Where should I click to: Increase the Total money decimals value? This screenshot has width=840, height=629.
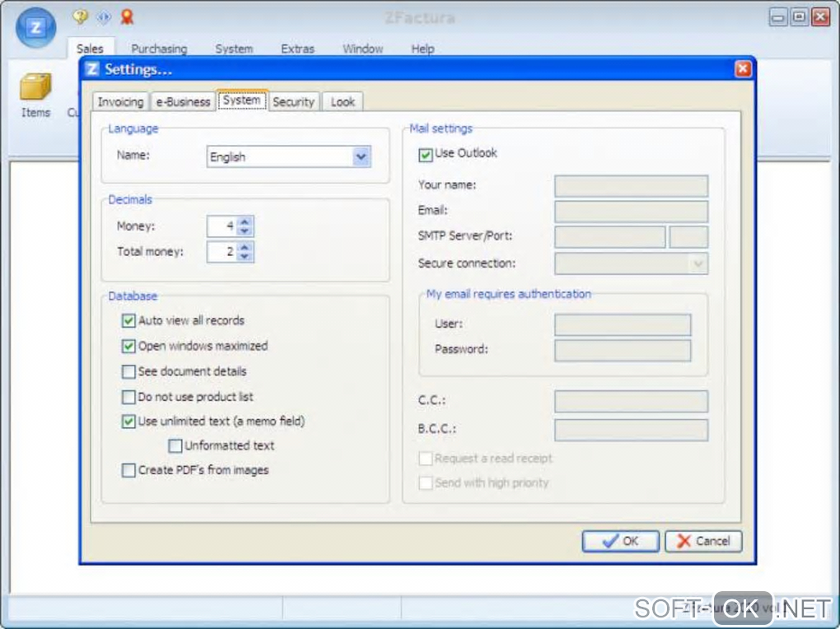pos(245,247)
